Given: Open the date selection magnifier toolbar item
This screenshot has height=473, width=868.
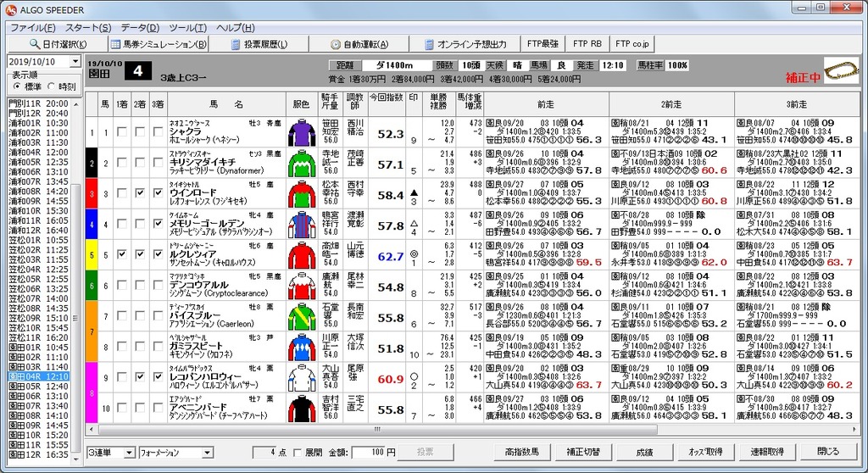Looking at the screenshot, I should pos(58,44).
